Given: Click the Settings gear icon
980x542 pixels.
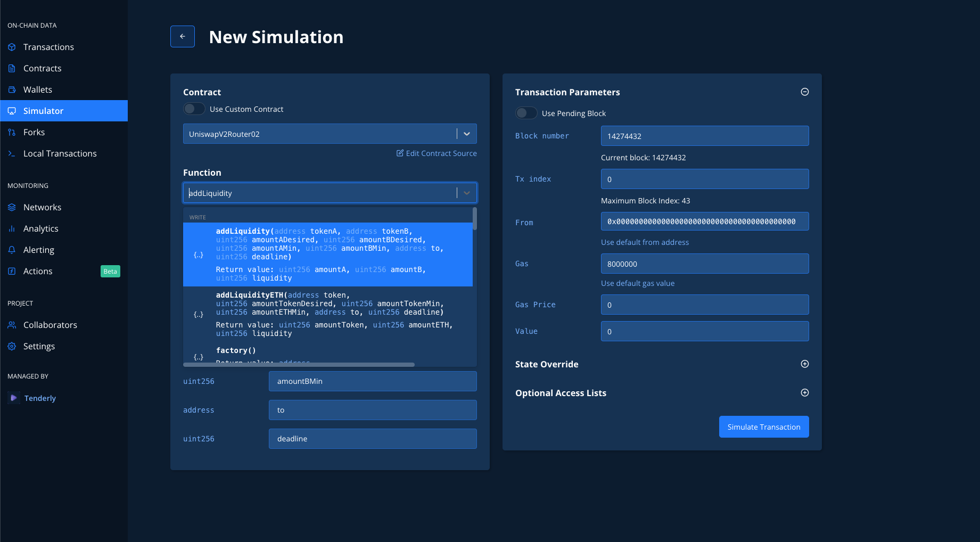Looking at the screenshot, I should coord(12,346).
